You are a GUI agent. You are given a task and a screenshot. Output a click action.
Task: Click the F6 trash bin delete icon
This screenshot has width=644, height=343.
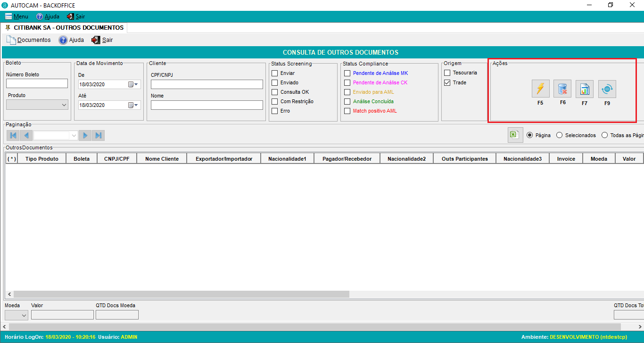[x=562, y=89]
